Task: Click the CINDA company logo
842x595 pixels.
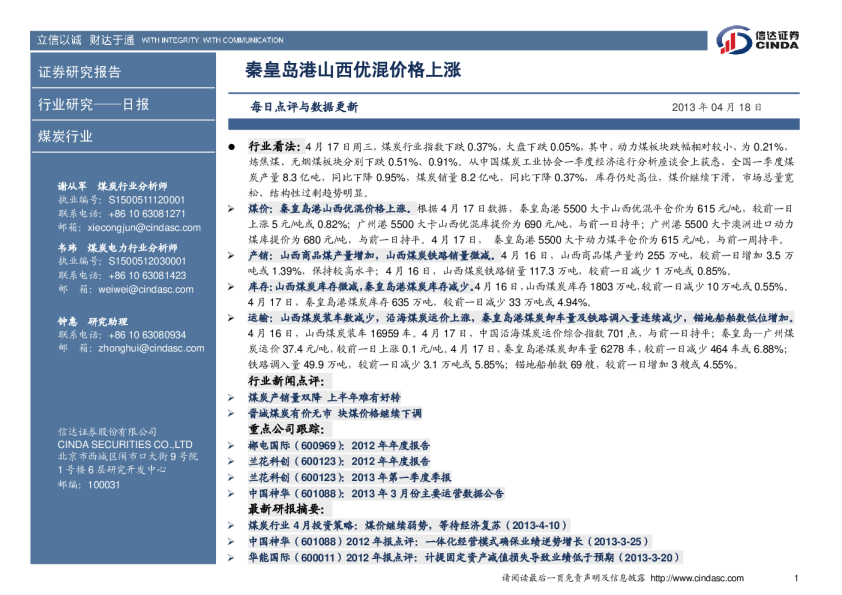Action: (757, 41)
